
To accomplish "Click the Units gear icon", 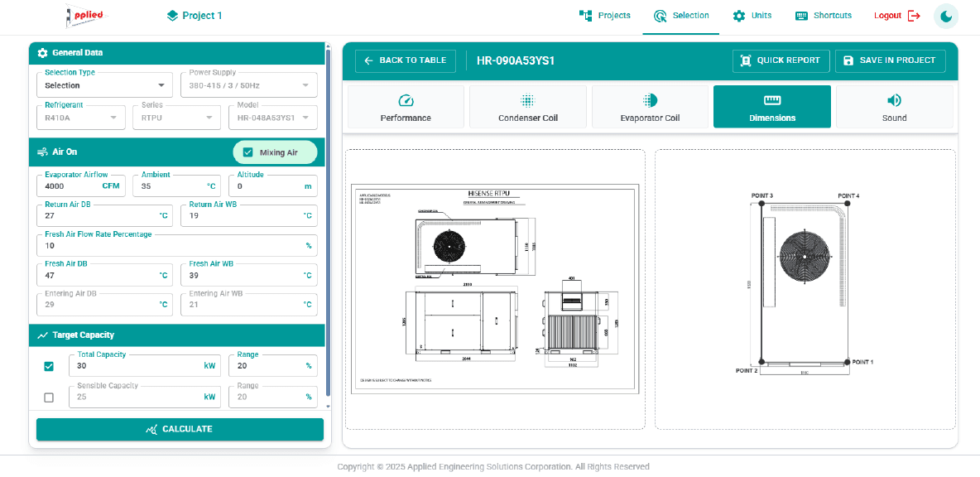I will click(x=739, y=16).
